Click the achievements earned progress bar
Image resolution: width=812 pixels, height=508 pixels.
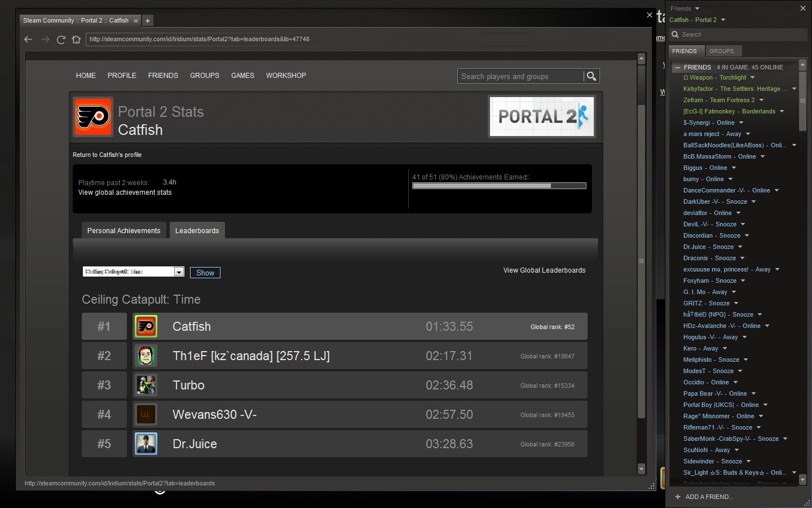(x=499, y=186)
